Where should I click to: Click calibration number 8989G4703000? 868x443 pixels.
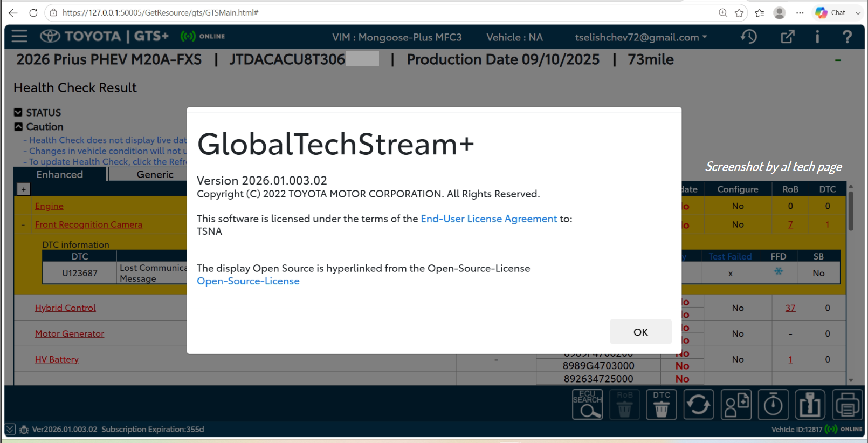(x=598, y=366)
